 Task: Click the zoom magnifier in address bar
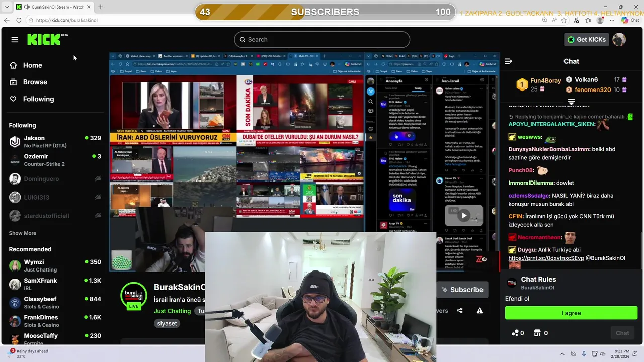(545, 20)
